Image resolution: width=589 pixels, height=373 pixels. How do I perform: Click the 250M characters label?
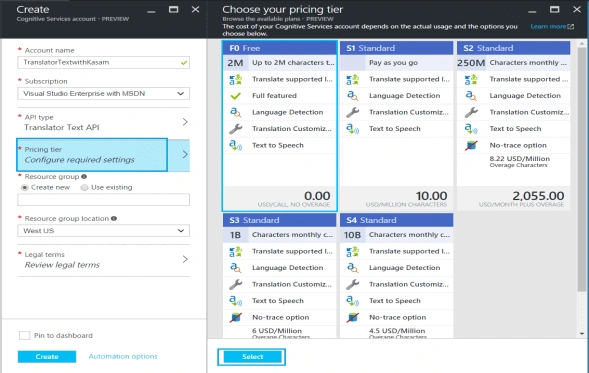(471, 63)
